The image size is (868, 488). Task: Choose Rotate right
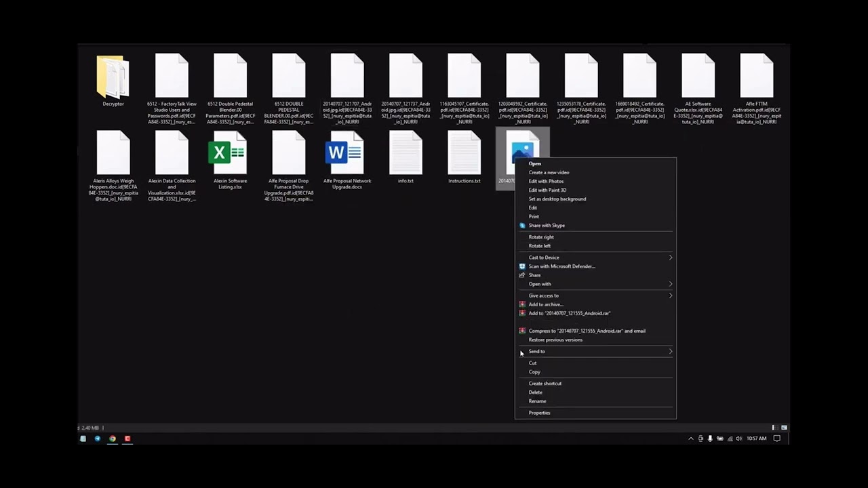coord(541,237)
